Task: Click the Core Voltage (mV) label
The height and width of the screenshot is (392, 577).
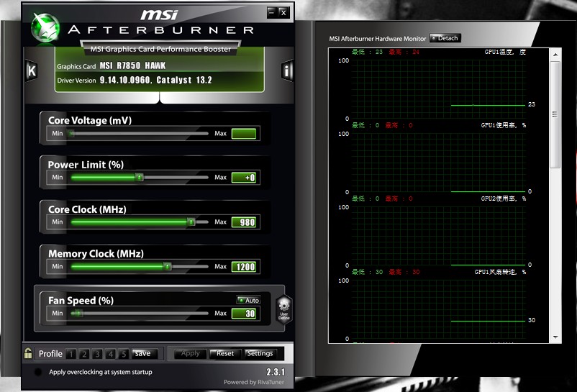Action: point(90,121)
